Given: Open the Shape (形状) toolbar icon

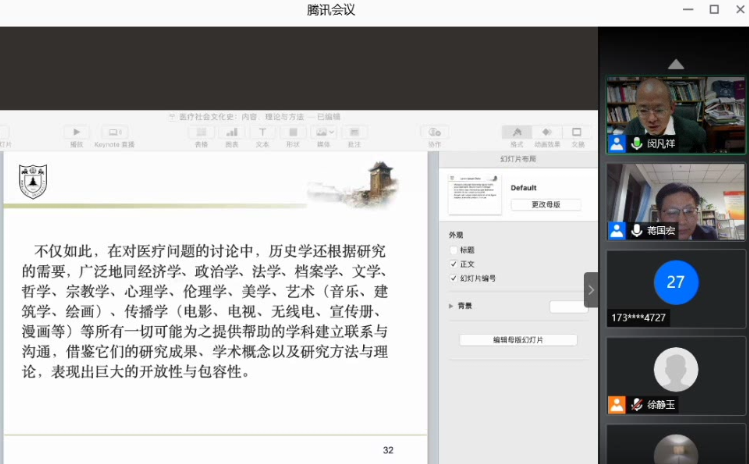Looking at the screenshot, I should tap(293, 132).
